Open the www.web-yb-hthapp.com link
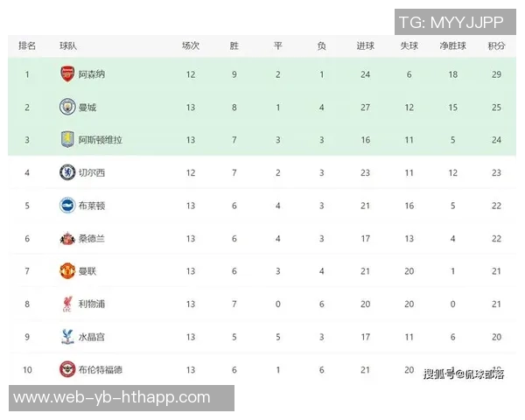This screenshot has height=420, width=525. tap(112, 398)
